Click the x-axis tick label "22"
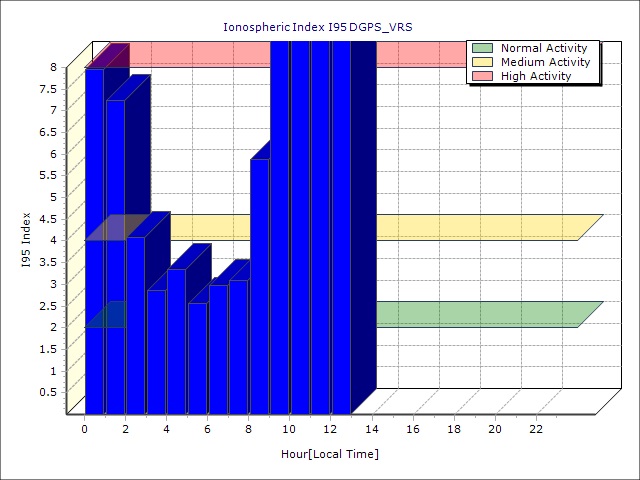640x480 pixels. 536,429
